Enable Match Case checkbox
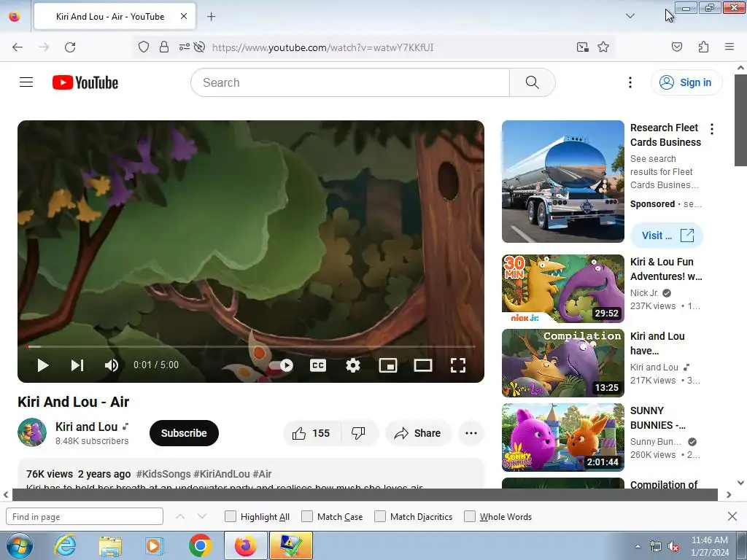Screen dimensions: 747x560 [x=307, y=517]
